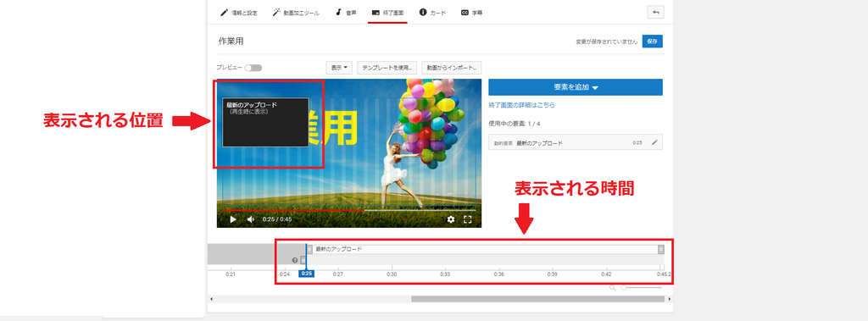Enter fullscreen in the video player
The height and width of the screenshot is (321, 868).
click(467, 219)
